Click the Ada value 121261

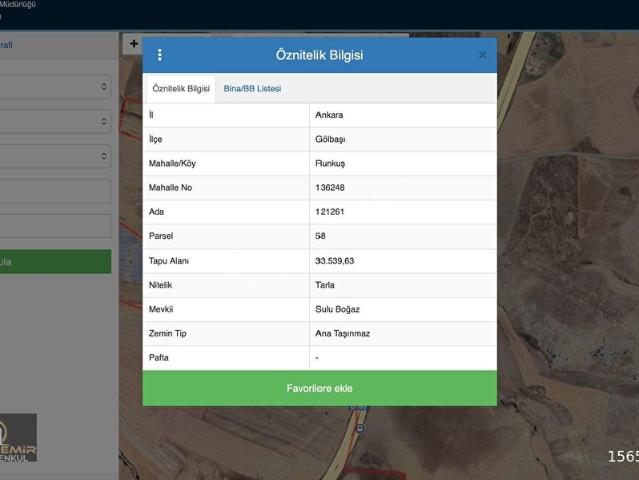[x=329, y=212]
